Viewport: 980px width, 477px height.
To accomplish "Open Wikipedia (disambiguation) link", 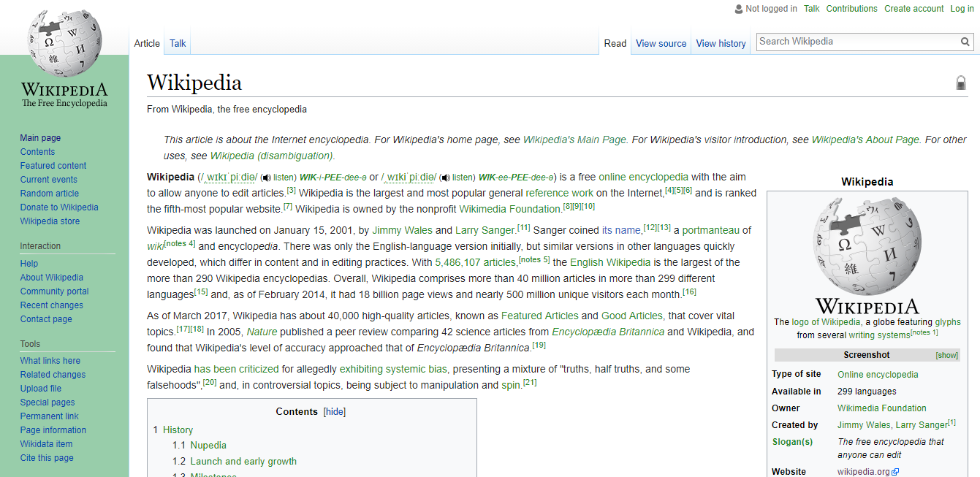I will click(272, 156).
